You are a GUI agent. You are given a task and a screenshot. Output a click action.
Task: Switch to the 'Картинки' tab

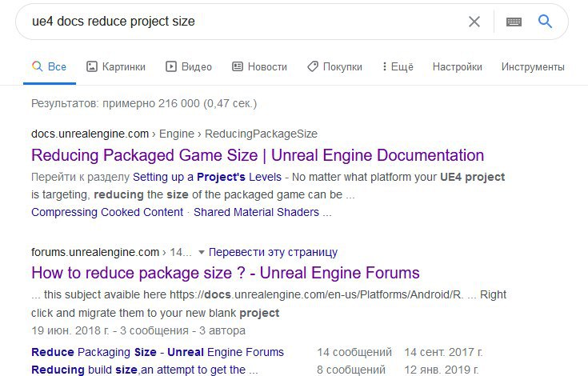[116, 66]
